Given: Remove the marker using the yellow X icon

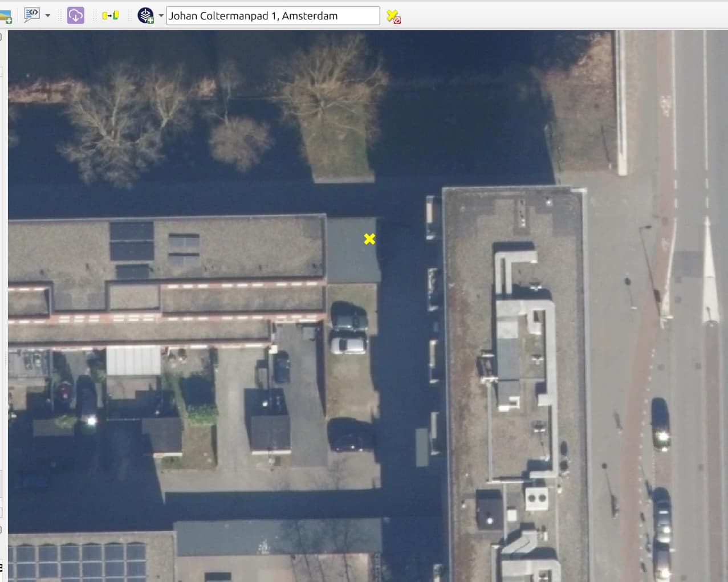Looking at the screenshot, I should click(x=393, y=17).
